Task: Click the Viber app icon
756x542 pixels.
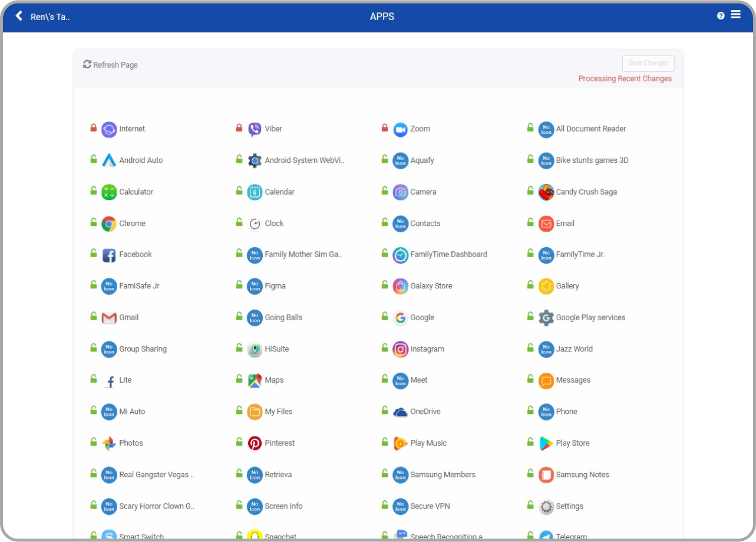Action: [255, 129]
